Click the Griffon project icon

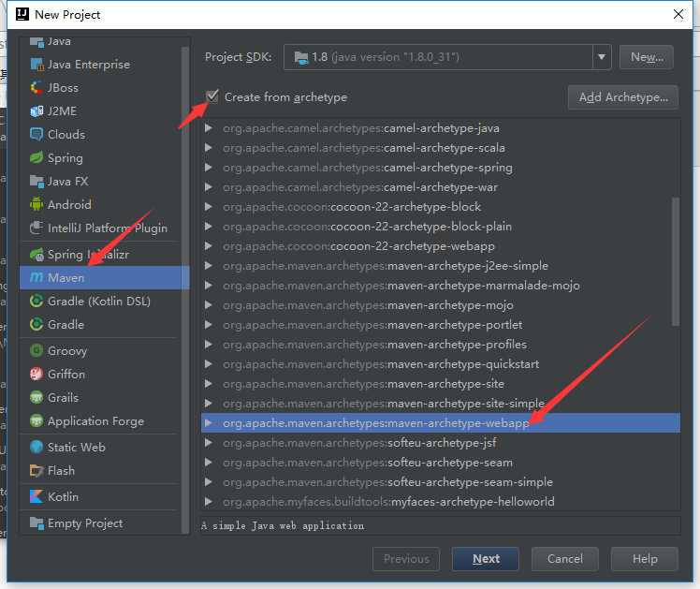click(37, 374)
